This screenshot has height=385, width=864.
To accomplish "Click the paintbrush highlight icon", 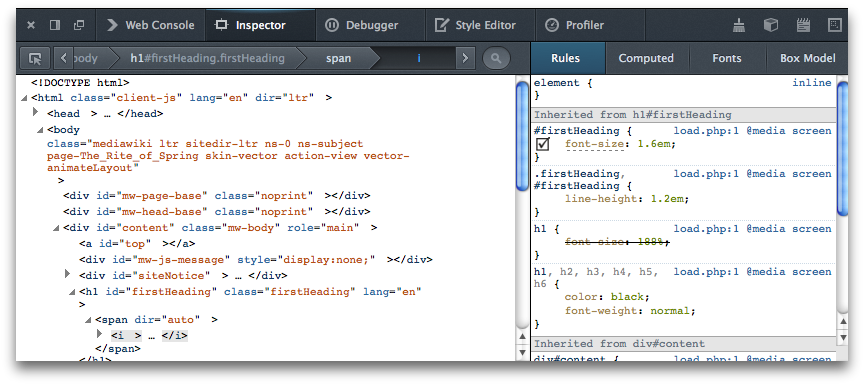I will (739, 25).
